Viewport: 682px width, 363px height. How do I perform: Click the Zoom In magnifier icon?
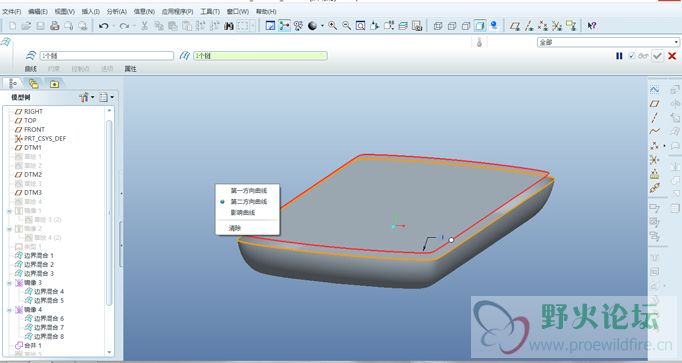333,26
